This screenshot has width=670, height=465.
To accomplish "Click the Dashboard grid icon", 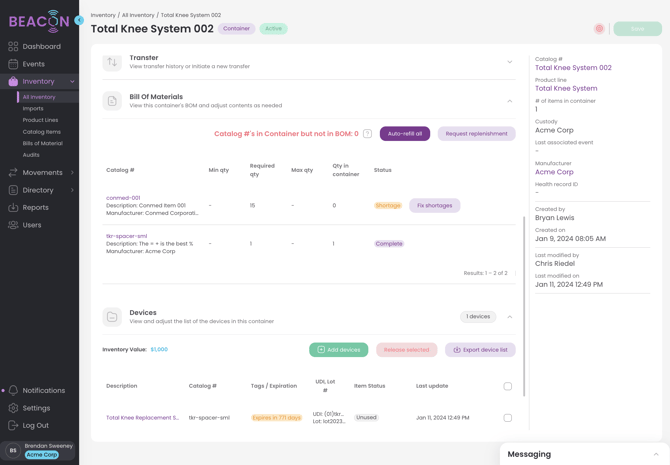I will (13, 46).
